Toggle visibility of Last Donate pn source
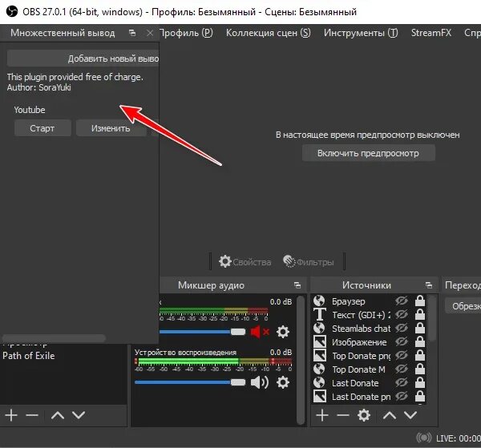481x448 pixels. (402, 396)
